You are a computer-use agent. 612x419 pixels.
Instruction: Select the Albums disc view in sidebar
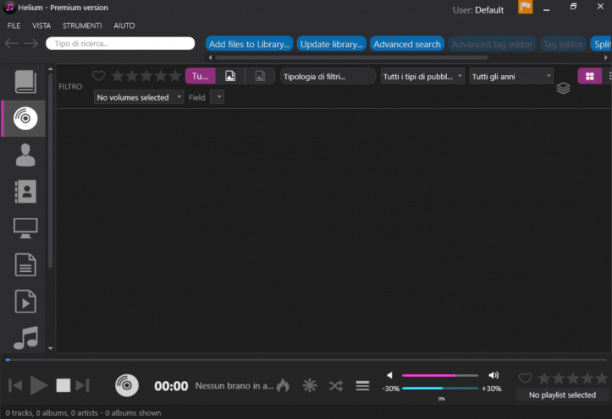pyautogui.click(x=25, y=118)
